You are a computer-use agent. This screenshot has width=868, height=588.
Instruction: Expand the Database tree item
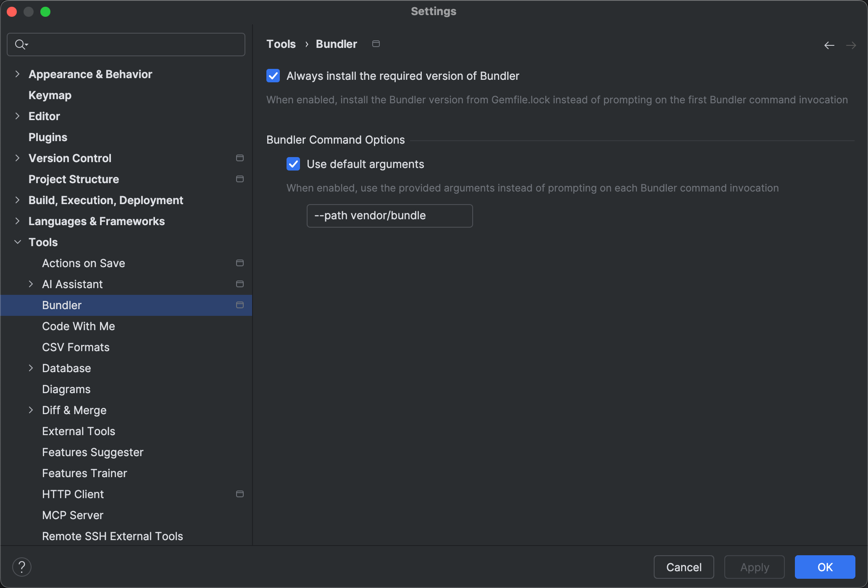pyautogui.click(x=31, y=368)
